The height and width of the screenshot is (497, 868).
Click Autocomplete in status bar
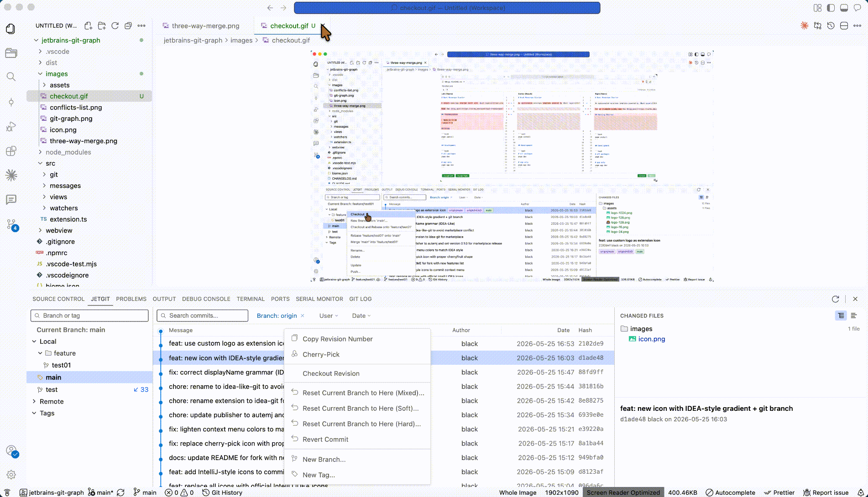click(730, 492)
